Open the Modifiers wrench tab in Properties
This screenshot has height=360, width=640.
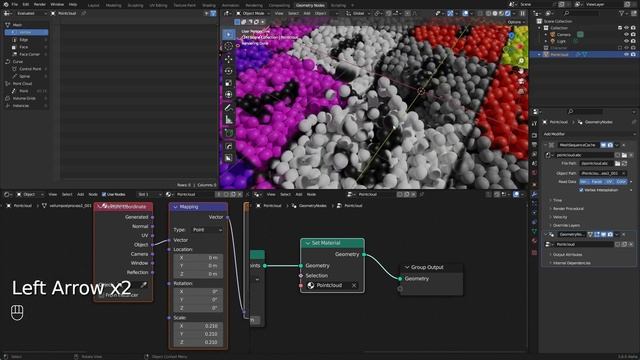point(534,194)
